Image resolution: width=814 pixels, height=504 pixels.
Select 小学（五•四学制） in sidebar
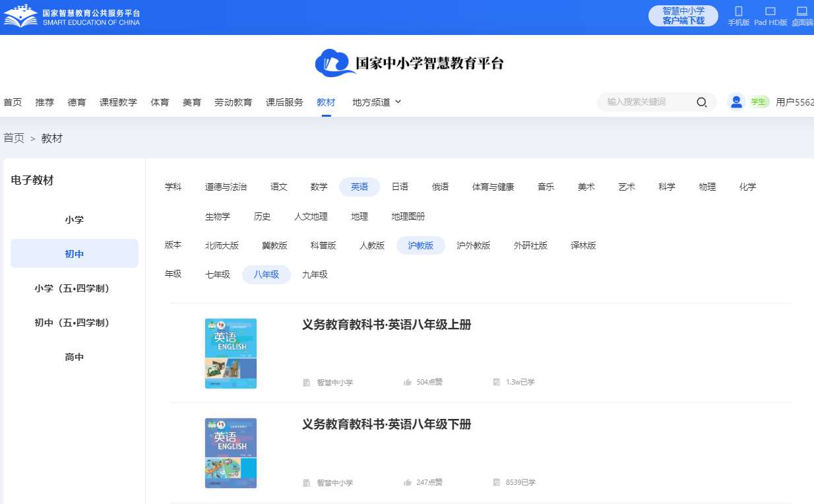tap(75, 288)
